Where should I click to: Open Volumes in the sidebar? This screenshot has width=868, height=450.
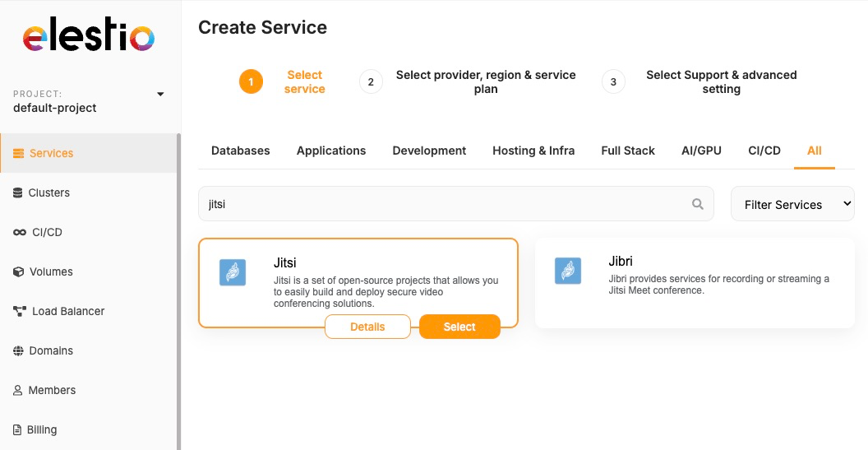point(88,271)
